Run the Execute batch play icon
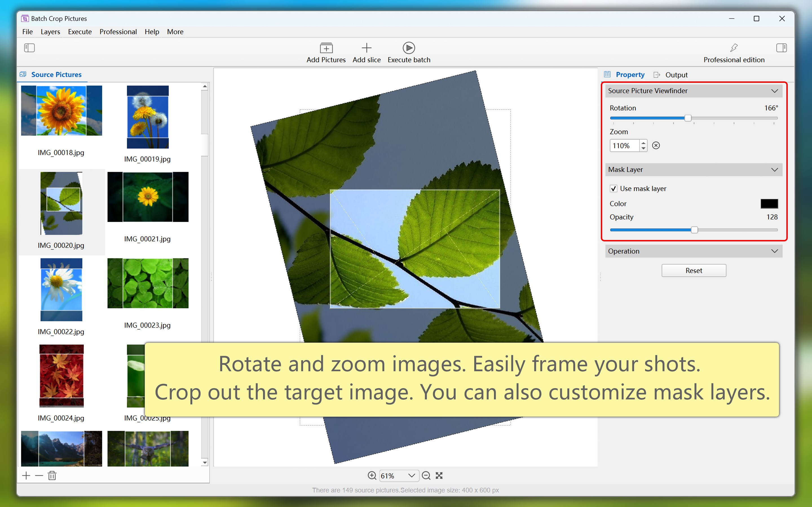 tap(408, 48)
